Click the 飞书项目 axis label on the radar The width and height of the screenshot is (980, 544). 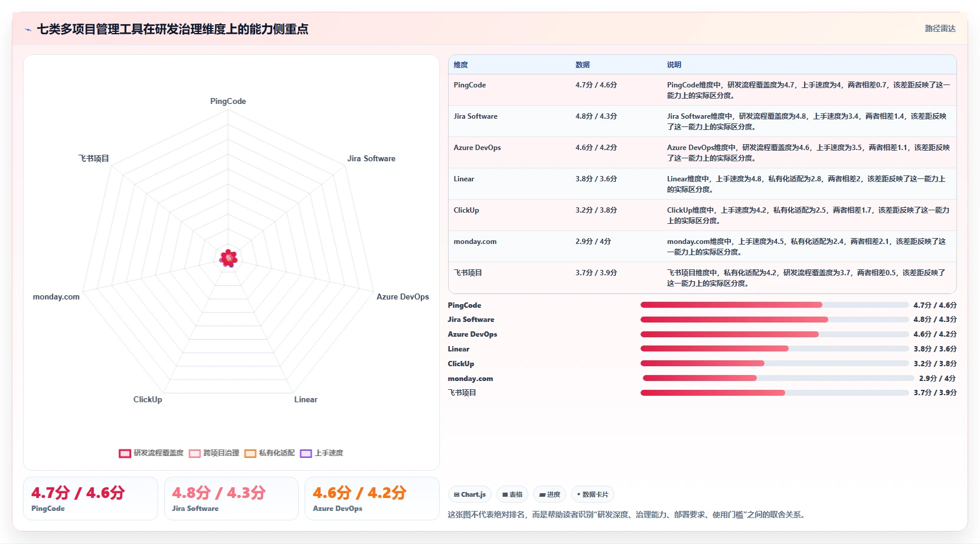(94, 158)
